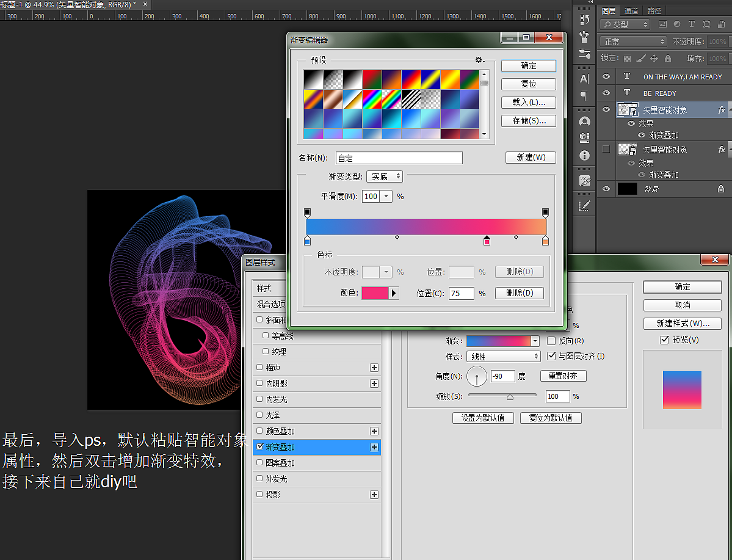This screenshot has width=732, height=560.
Task: Open the Creative Cloud Libraries panel icon
Action: pyautogui.click(x=584, y=122)
